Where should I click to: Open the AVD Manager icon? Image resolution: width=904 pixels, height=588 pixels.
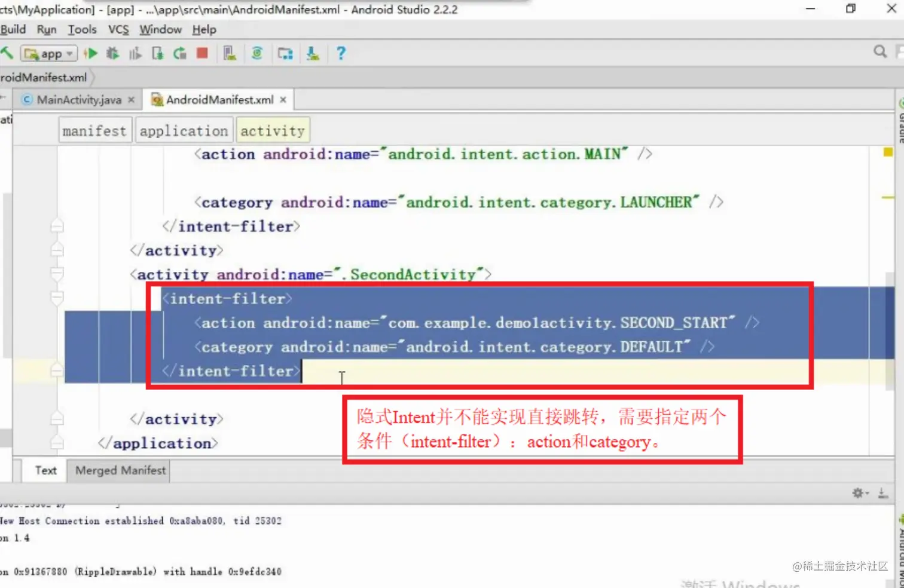point(230,53)
